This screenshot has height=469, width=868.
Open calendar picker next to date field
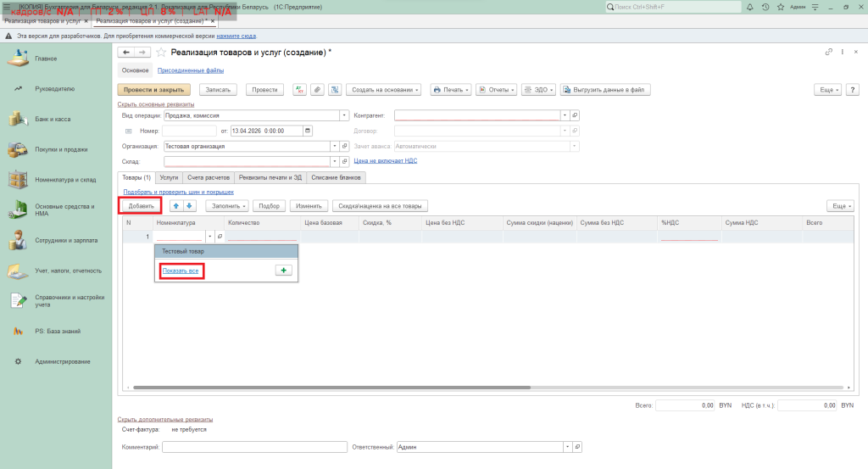point(308,131)
